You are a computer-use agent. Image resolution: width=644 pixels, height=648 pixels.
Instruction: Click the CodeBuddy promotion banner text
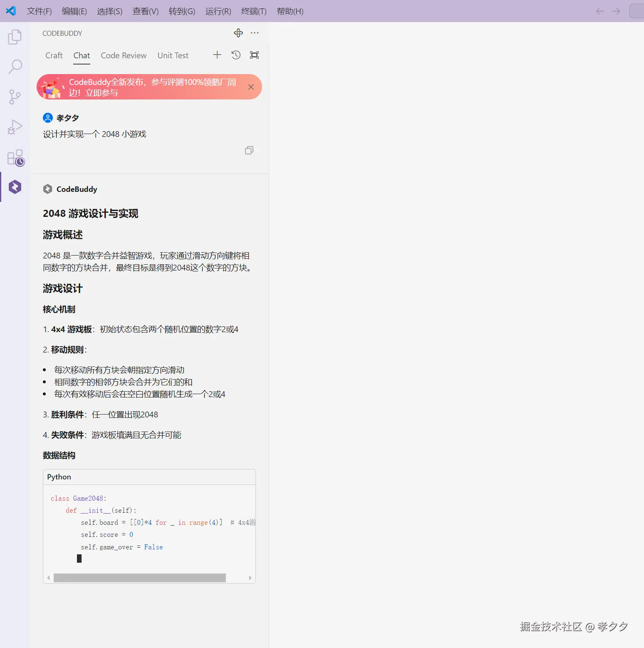pos(152,87)
